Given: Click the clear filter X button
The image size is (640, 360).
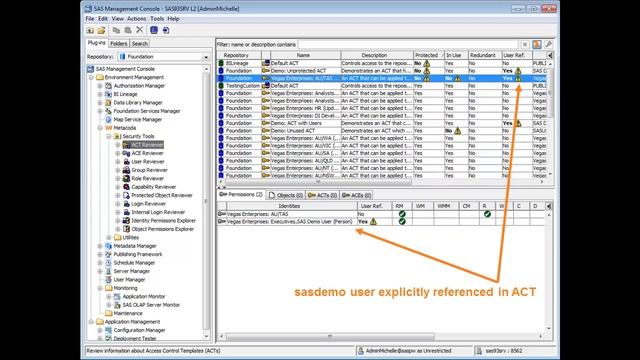Looking at the screenshot, I should (525, 44).
